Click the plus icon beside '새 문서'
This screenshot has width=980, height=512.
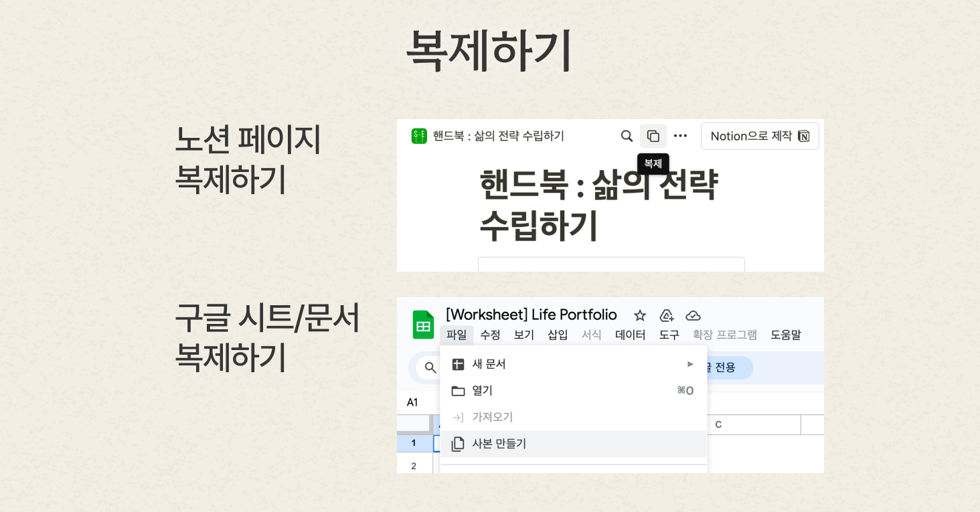coord(458,364)
